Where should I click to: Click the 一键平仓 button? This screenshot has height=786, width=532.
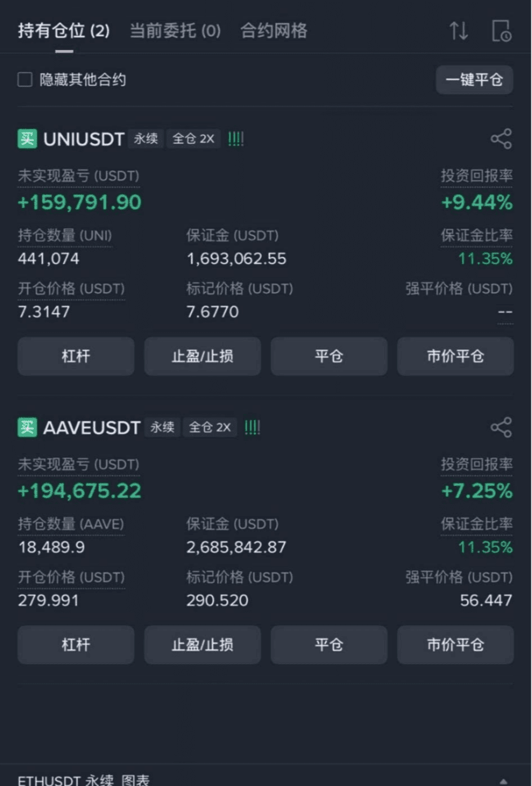click(x=474, y=80)
